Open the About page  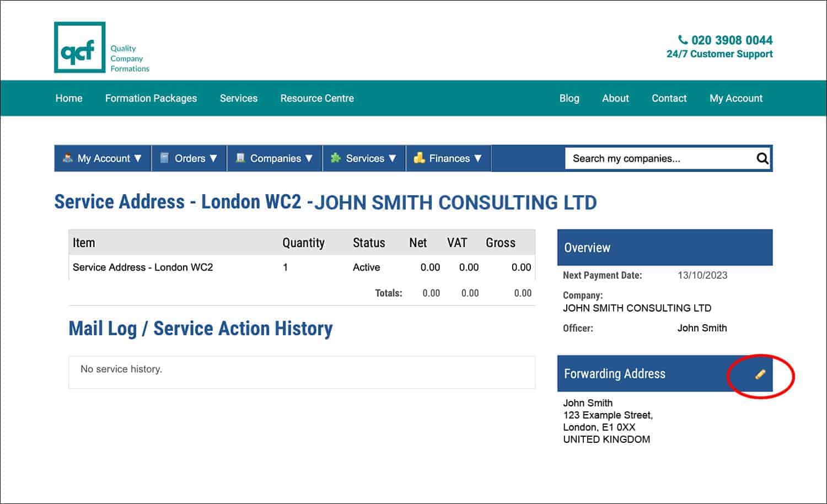tap(615, 98)
